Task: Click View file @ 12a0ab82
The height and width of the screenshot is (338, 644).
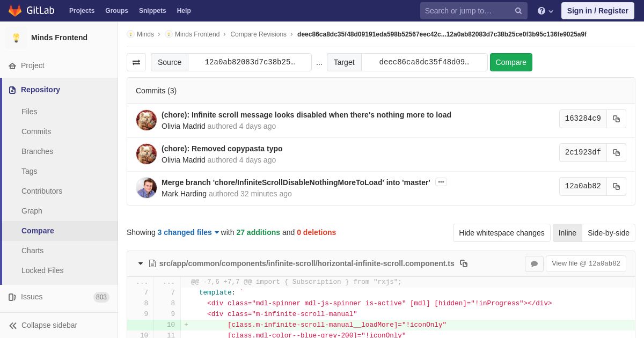Action: [586, 263]
